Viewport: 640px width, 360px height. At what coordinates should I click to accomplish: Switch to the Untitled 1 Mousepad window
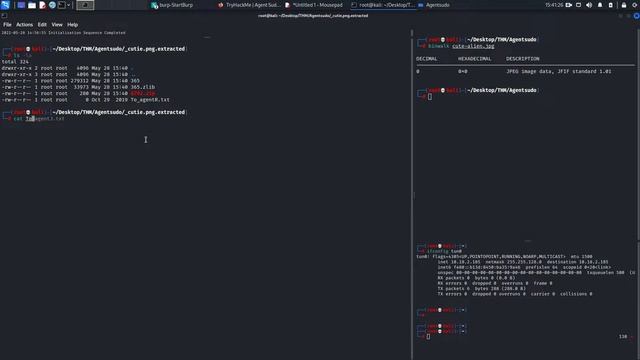pos(314,5)
